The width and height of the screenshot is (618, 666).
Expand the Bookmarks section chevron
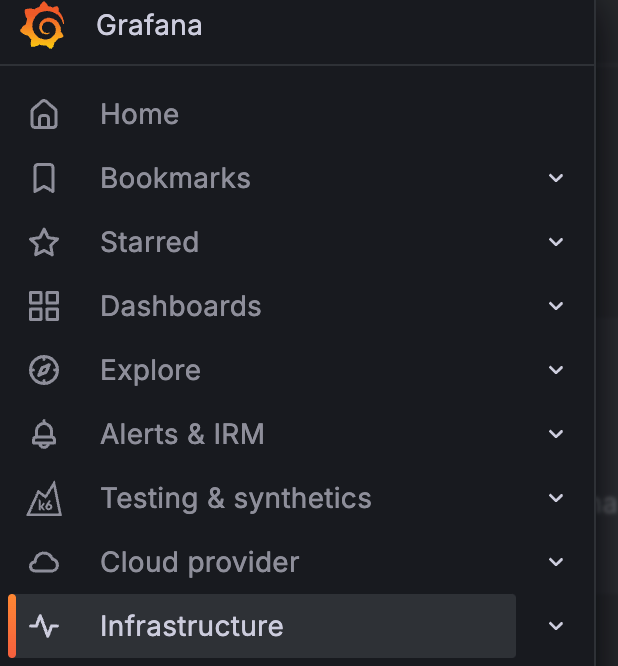coord(557,178)
